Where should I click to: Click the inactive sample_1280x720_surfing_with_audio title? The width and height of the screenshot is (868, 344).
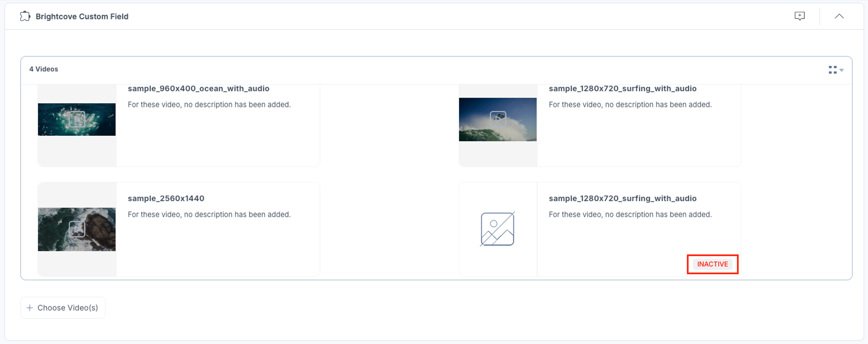pyautogui.click(x=622, y=198)
